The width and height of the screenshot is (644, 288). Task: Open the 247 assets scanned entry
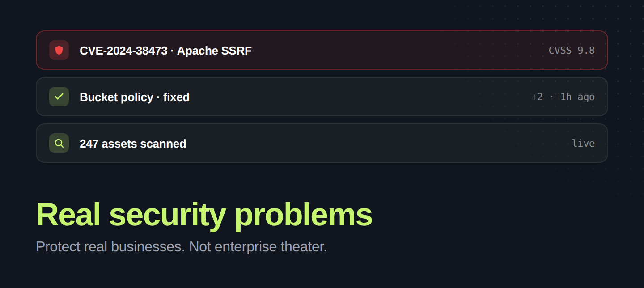133,144
